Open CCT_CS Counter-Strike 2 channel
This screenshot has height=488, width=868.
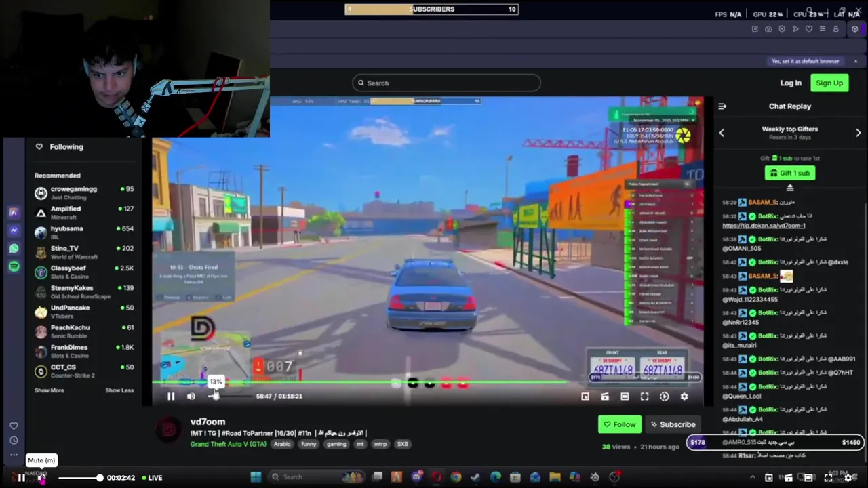84,371
